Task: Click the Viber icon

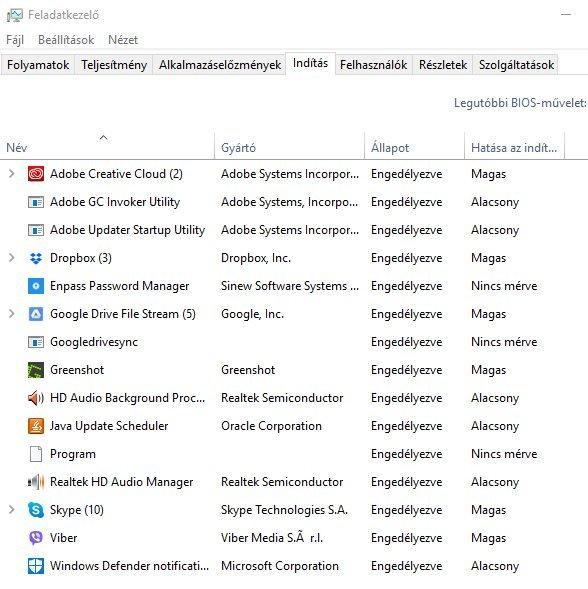Action: tap(36, 538)
